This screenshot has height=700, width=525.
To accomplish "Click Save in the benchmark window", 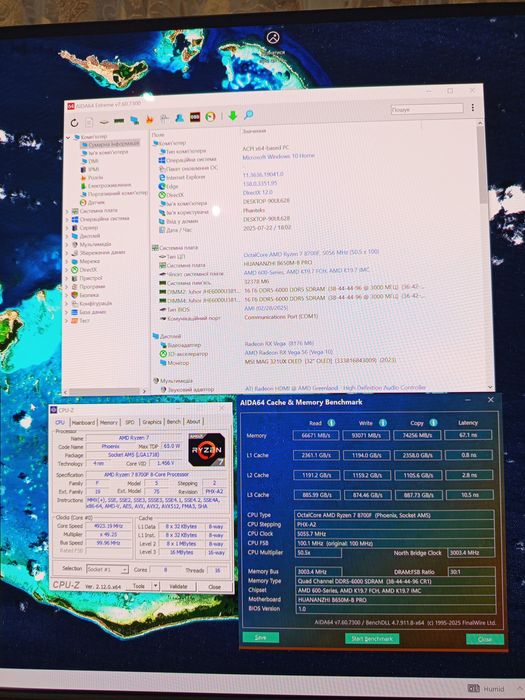I will point(261,638).
